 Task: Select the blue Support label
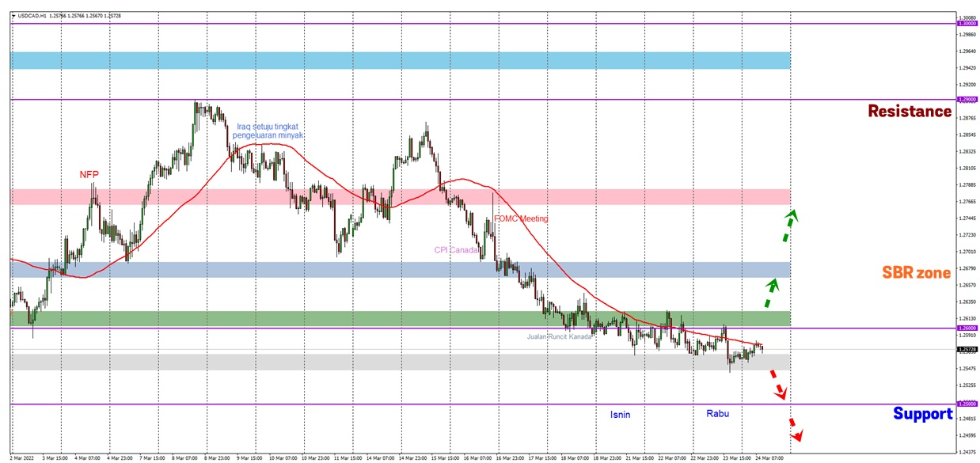pyautogui.click(x=922, y=413)
